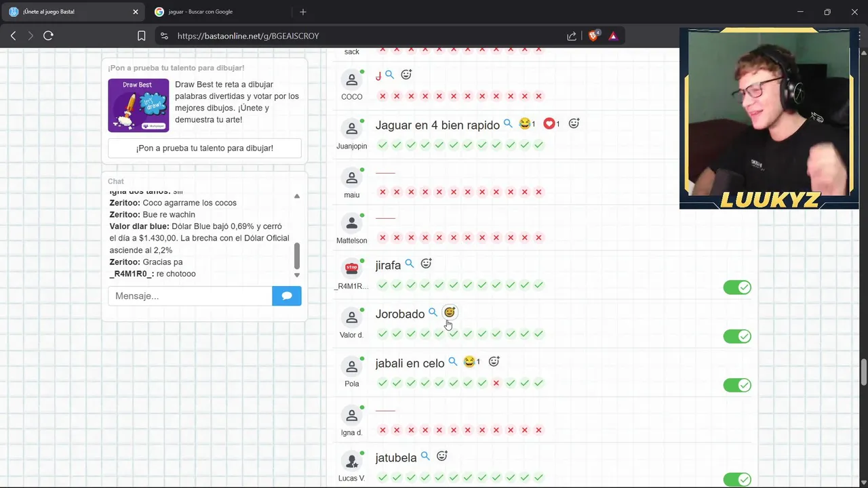Toggle approval switch for jatubela
Image resolution: width=868 pixels, height=488 pixels.
(x=737, y=480)
